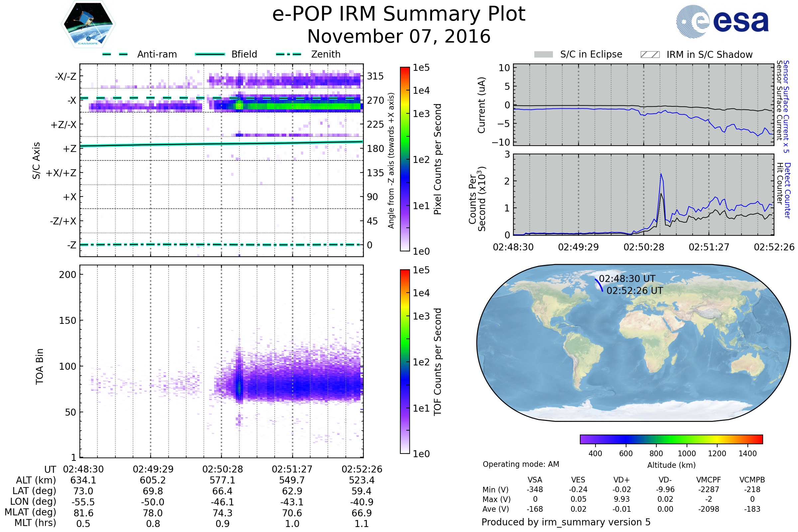The image size is (798, 532).
Task: Click the VSA column header in voltage table
Action: pyautogui.click(x=535, y=480)
